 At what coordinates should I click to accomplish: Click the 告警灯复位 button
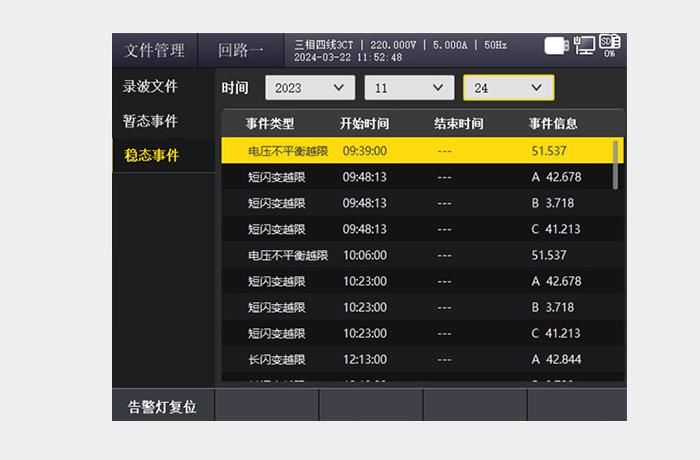click(163, 405)
